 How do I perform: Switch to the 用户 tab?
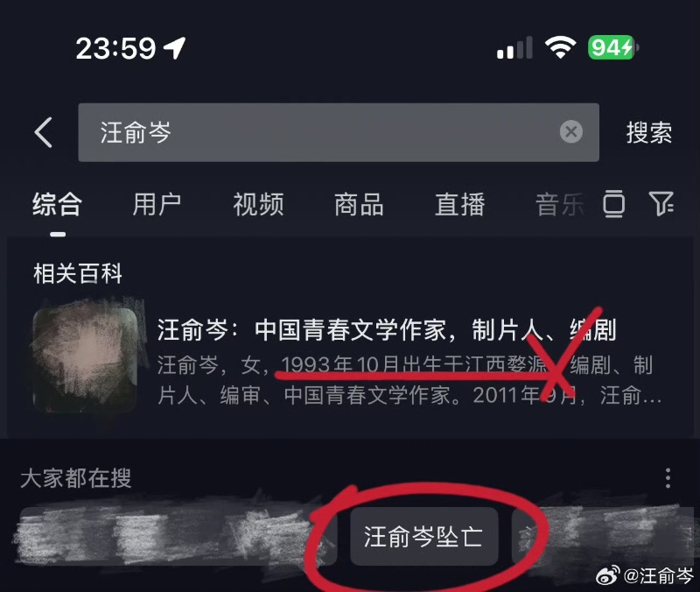click(x=157, y=205)
